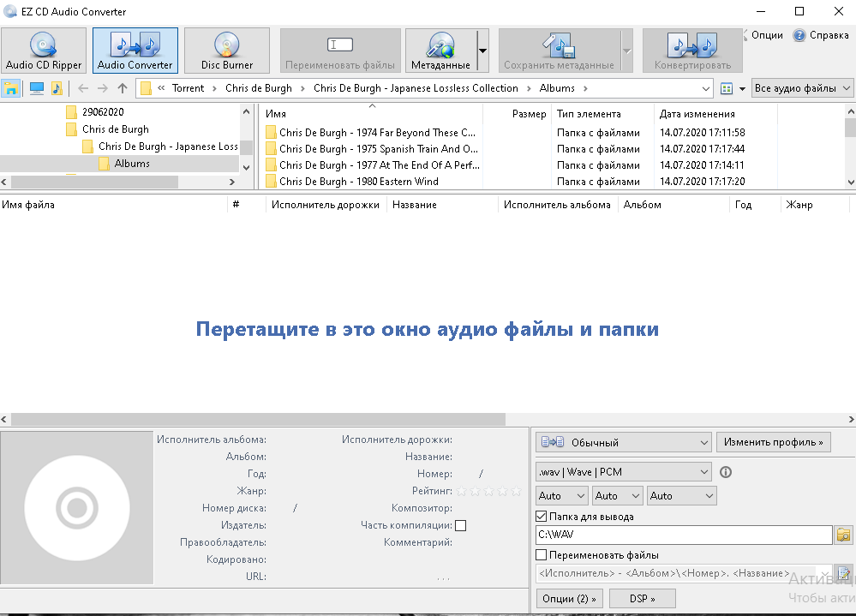This screenshot has height=616, width=856.
Task: Expand the address bar history dropdown
Action: pyautogui.click(x=705, y=88)
